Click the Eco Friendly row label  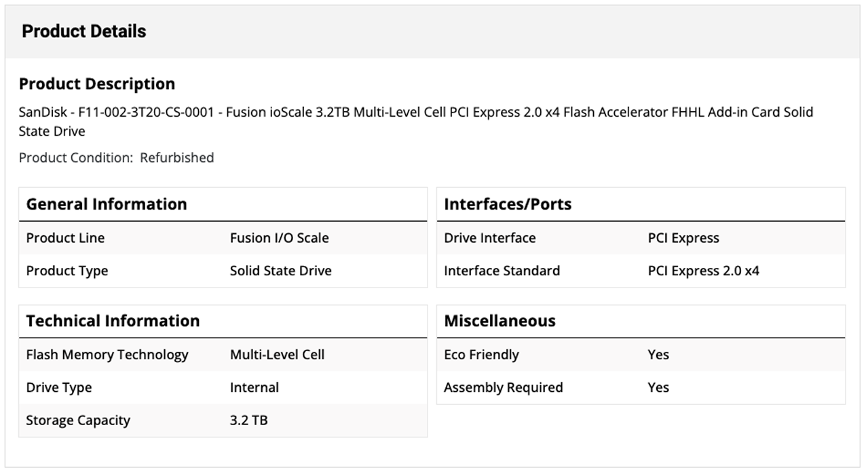tap(481, 355)
